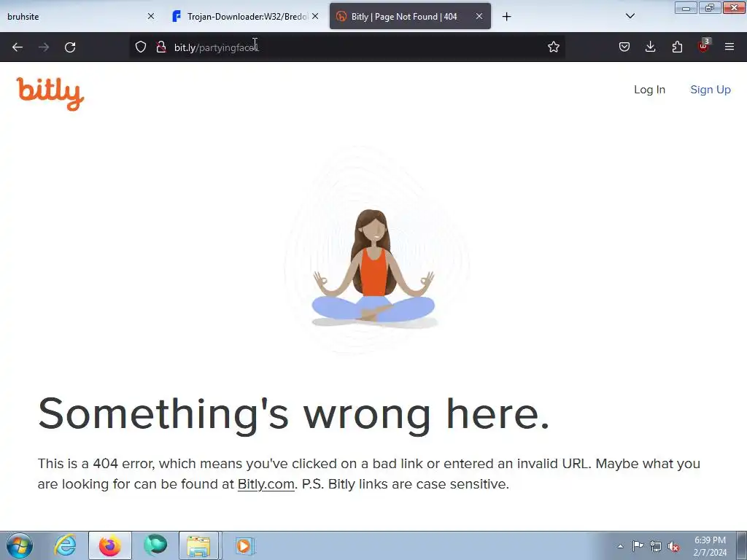Click the Something's wrong here heading
The image size is (747, 560).
[x=294, y=414]
